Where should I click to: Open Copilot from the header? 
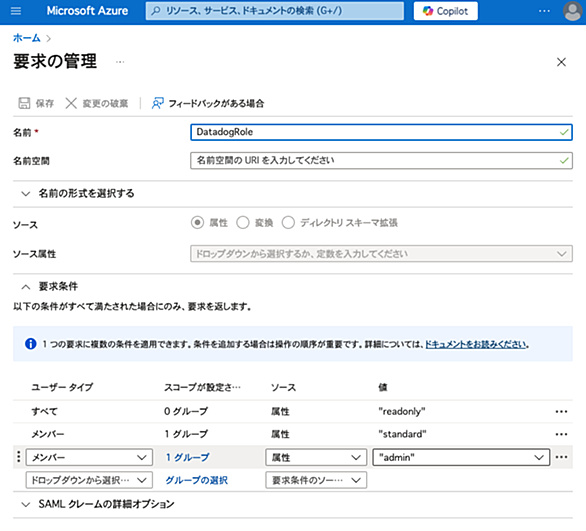pos(445,11)
